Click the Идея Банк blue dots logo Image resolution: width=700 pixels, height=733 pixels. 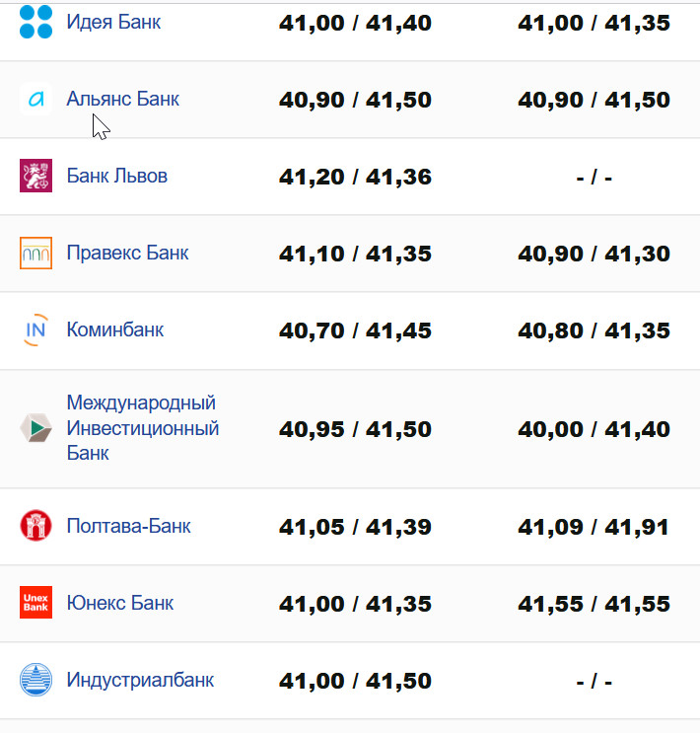pyautogui.click(x=35, y=22)
